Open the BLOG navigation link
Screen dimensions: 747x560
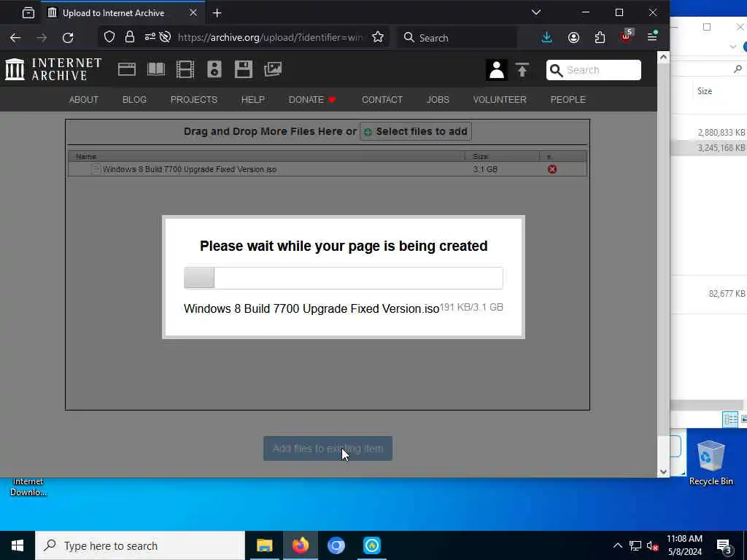coord(134,99)
